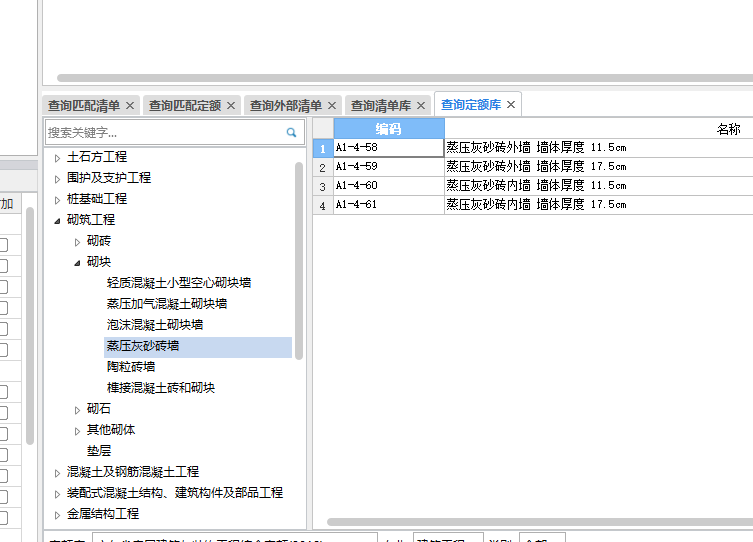Choose 蒸压加气混凝土砌块墙 in the tree

coord(167,304)
